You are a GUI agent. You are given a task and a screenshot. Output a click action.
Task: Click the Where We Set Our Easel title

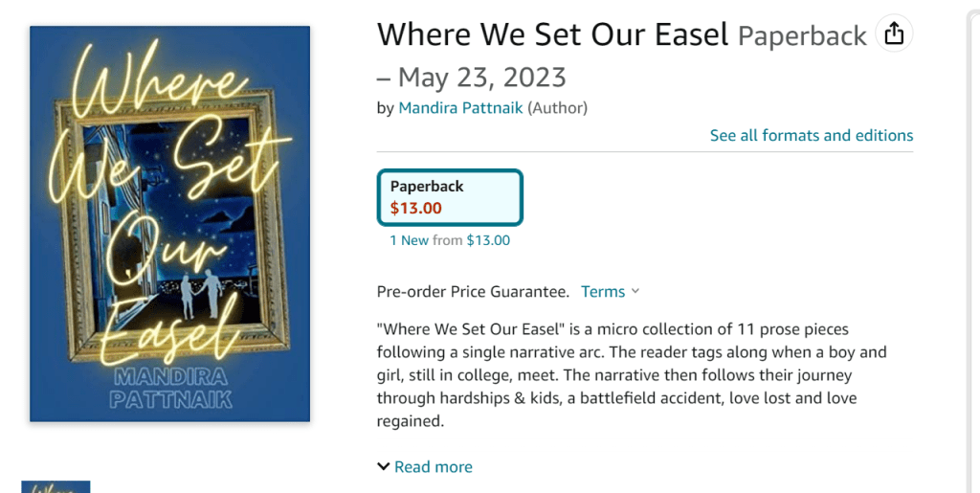553,34
